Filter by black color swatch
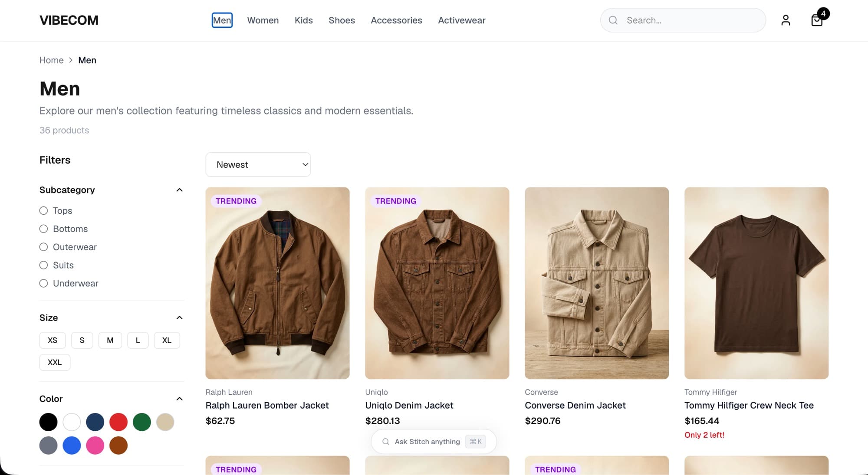The width and height of the screenshot is (868, 475). 49,422
